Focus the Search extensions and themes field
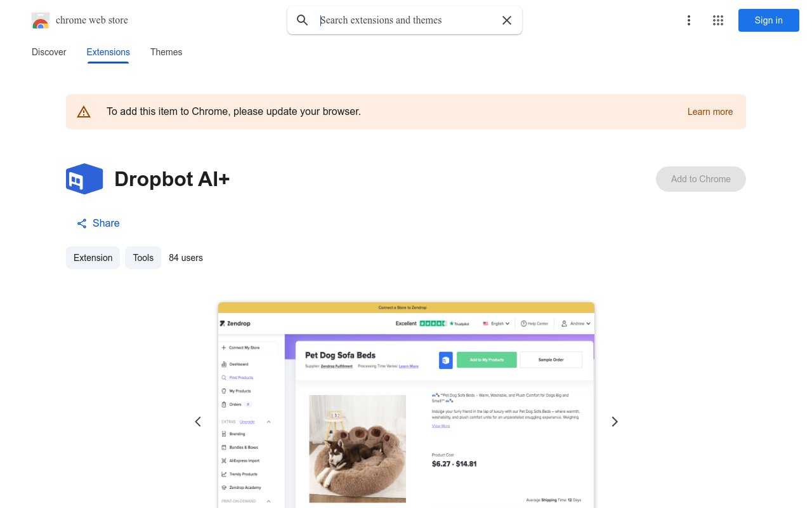 pyautogui.click(x=406, y=20)
